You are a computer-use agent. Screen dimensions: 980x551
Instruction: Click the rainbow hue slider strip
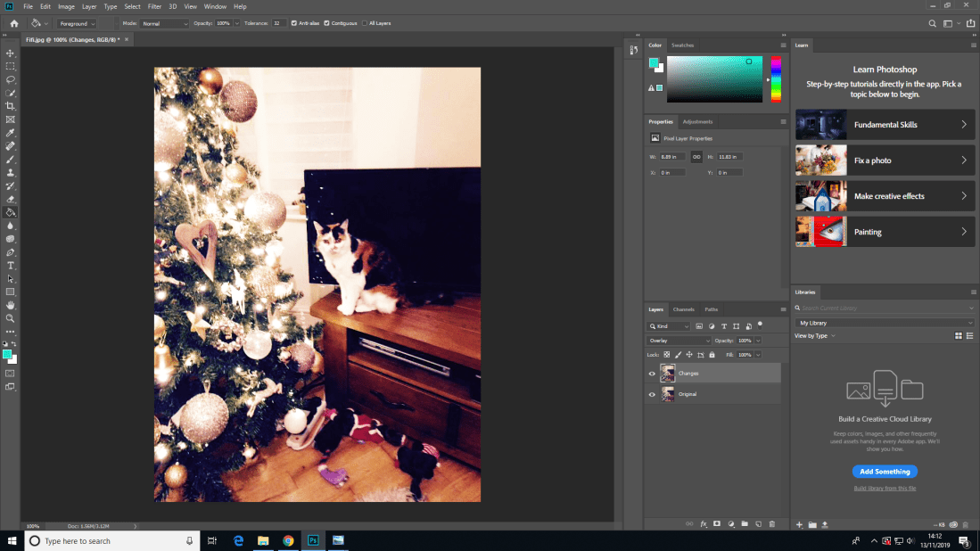click(776, 79)
